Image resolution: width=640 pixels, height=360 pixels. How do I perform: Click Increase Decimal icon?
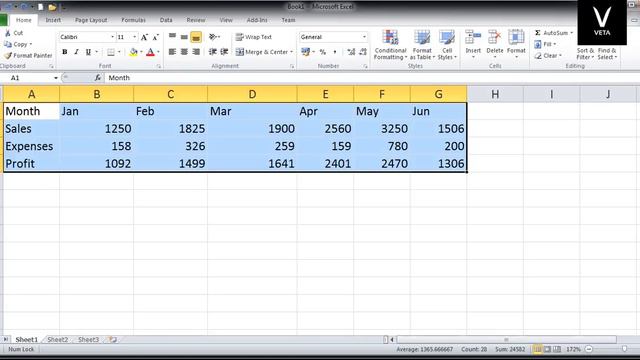point(351,52)
